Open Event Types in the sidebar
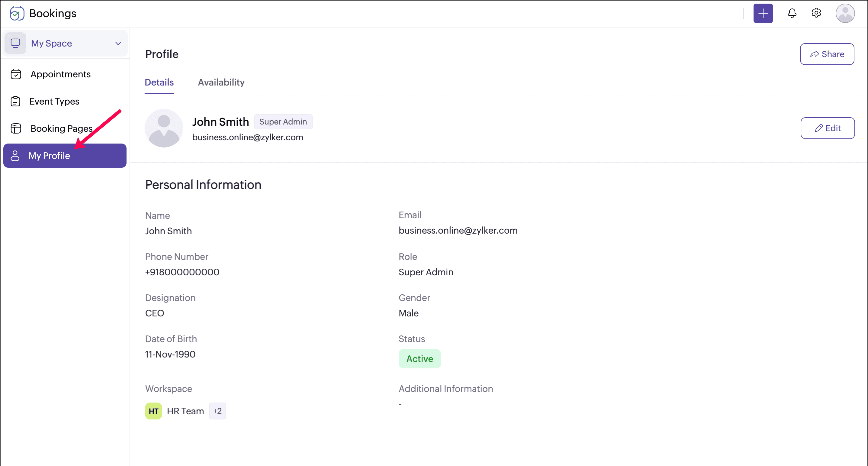Screen dimensions: 868x466 click(x=65, y=101)
